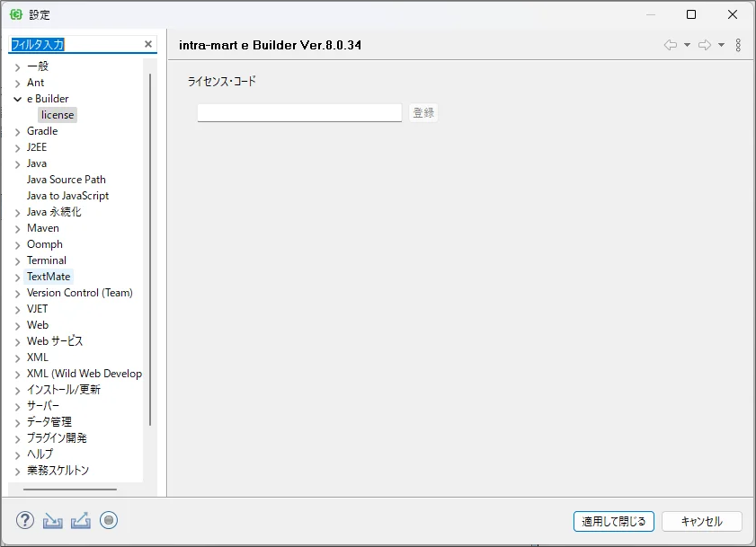Viewport: 756px width, 547px height.
Task: Click the license code input field
Action: pos(299,113)
